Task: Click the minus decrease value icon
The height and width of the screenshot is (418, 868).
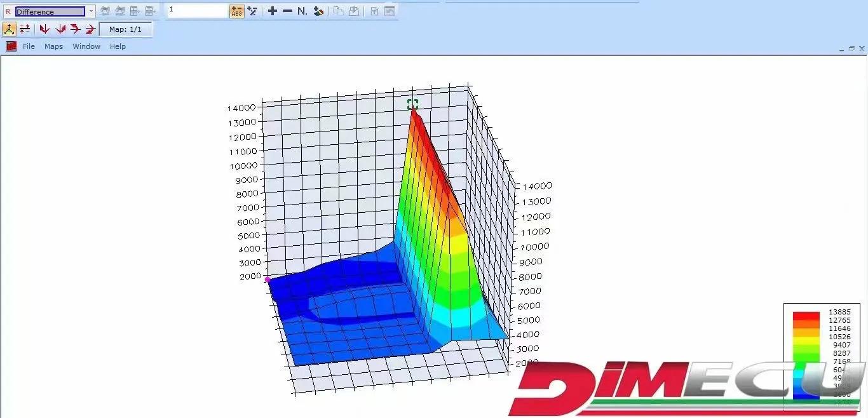Action: 287,11
